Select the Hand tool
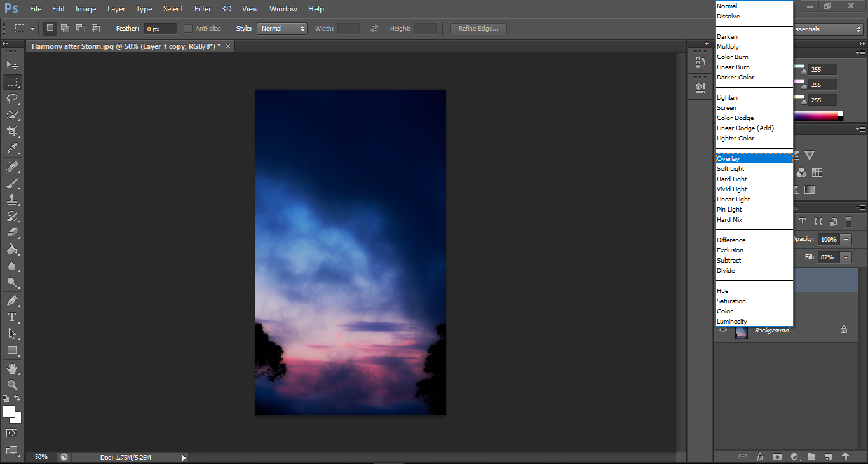This screenshot has width=868, height=464. (x=12, y=369)
